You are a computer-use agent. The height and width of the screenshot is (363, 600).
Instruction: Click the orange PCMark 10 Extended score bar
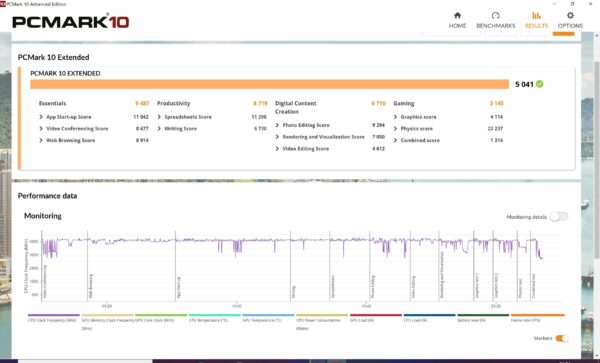point(269,84)
